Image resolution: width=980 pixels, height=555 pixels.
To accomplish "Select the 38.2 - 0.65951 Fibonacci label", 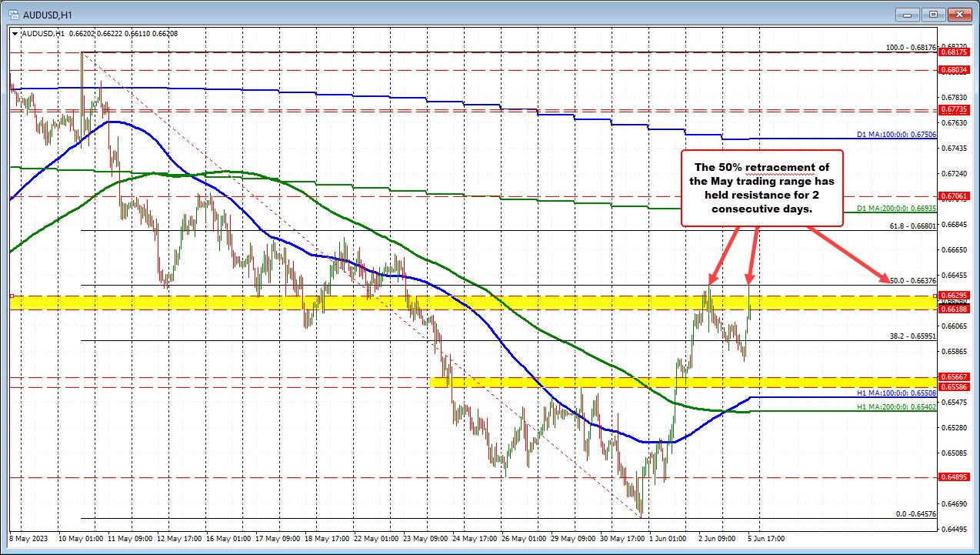I will pyautogui.click(x=912, y=336).
